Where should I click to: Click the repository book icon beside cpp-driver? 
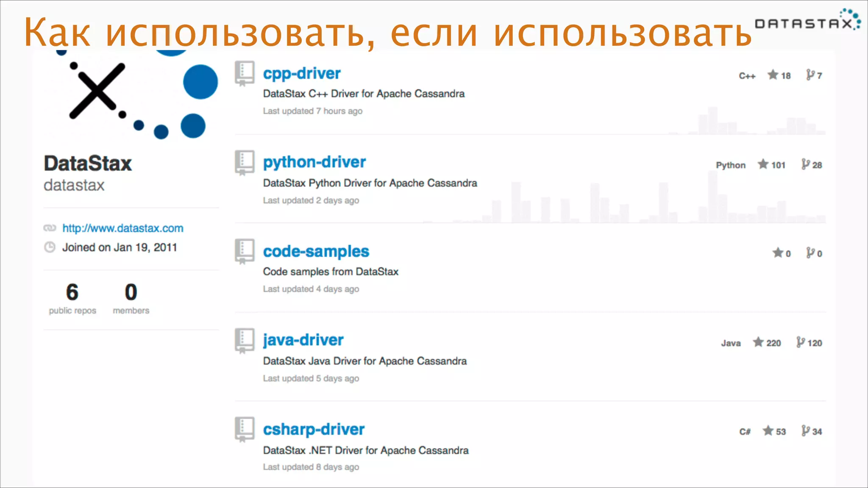pyautogui.click(x=245, y=73)
